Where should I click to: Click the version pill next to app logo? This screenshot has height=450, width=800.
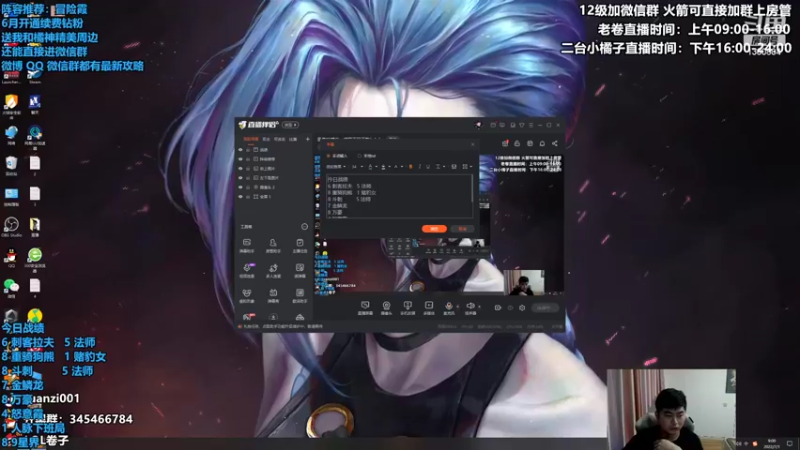pos(290,124)
